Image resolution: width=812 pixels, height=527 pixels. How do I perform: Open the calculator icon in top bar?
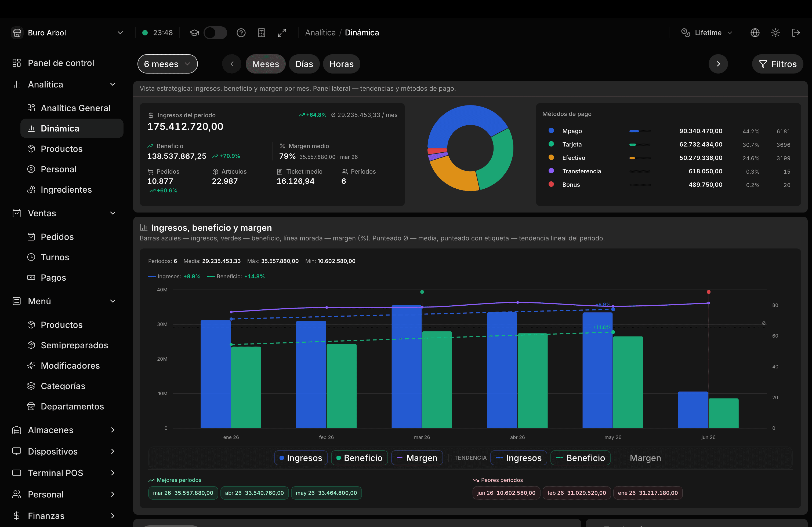click(x=261, y=33)
